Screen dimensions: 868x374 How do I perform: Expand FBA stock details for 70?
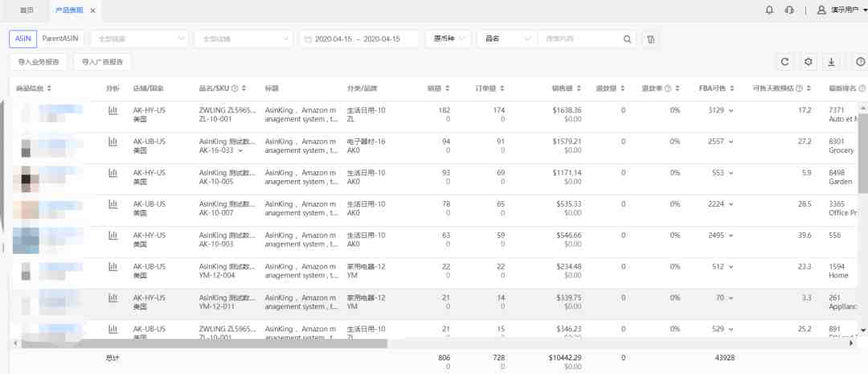point(731,298)
